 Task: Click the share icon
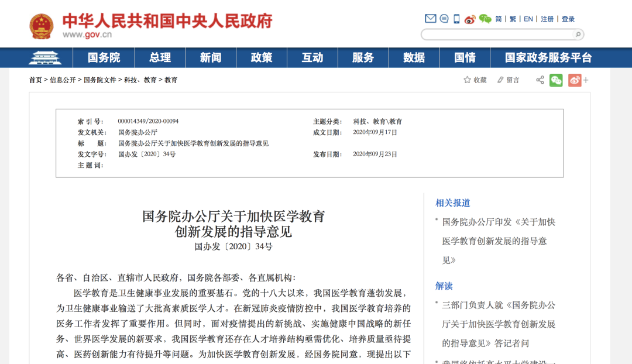point(540,80)
